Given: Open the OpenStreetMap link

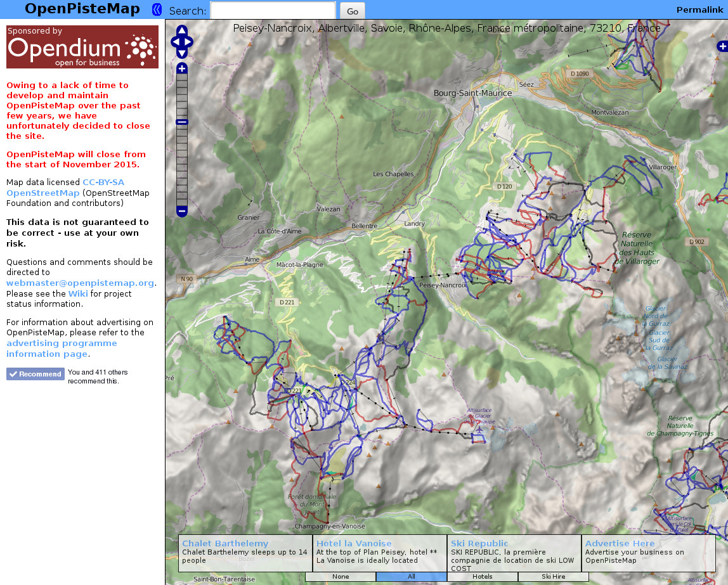Looking at the screenshot, I should click(42, 193).
